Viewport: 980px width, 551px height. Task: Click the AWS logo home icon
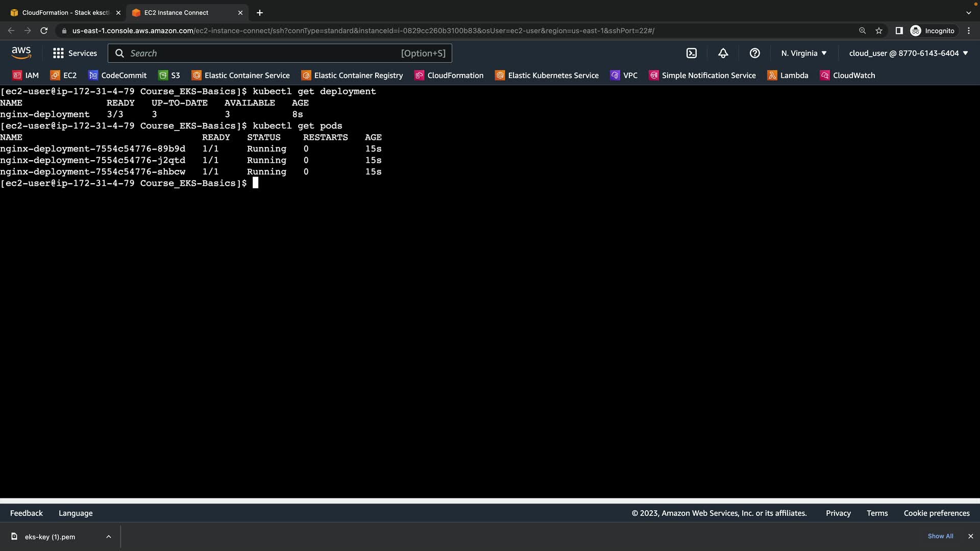point(21,53)
